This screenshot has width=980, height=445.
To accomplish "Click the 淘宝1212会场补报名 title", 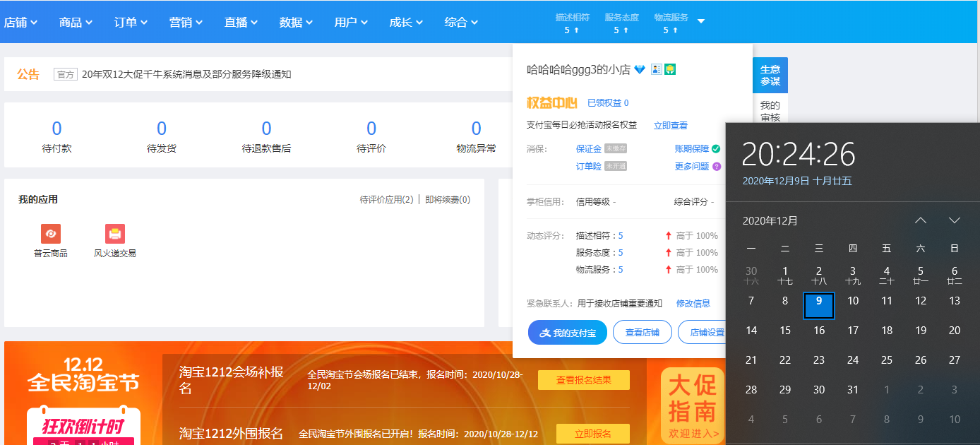I will pyautogui.click(x=232, y=380).
